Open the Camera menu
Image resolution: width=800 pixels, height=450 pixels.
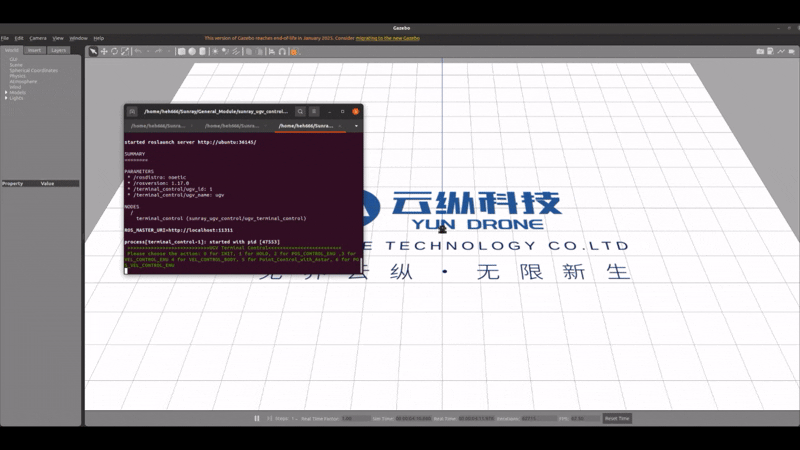click(38, 38)
